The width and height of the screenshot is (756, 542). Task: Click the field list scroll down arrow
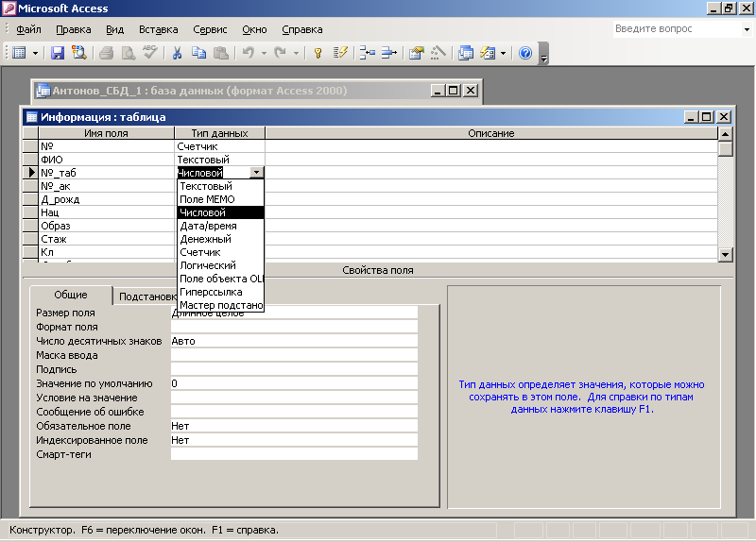tap(725, 255)
